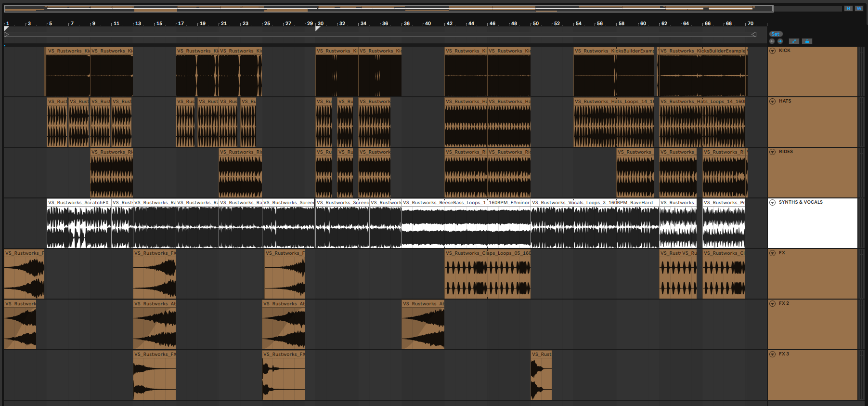Click bar 1 on the beat-time ruler
Viewport: 868px width, 406px height.
pos(7,24)
